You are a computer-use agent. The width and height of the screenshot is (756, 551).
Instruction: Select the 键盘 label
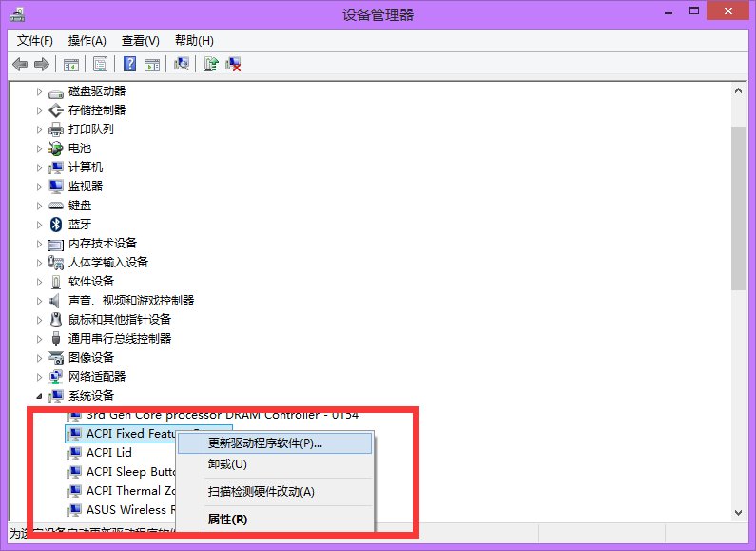(x=80, y=205)
